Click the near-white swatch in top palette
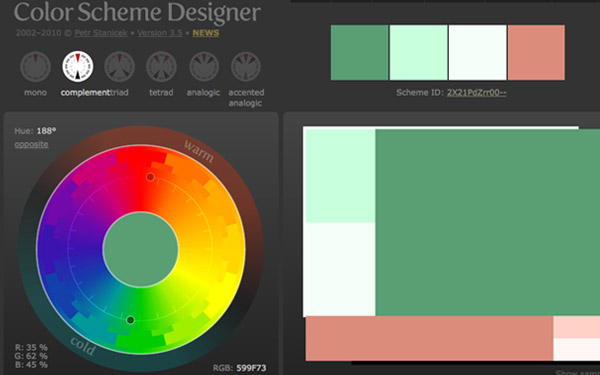 coord(477,52)
